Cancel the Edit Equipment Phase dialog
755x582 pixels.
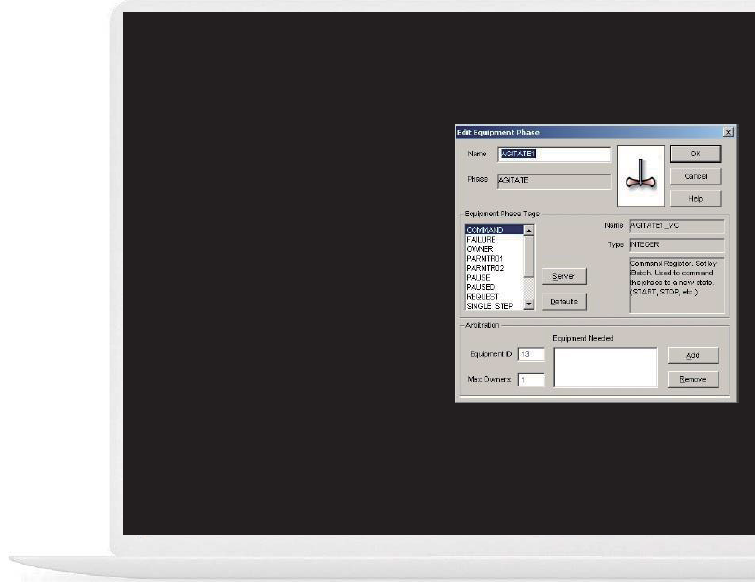click(x=696, y=176)
